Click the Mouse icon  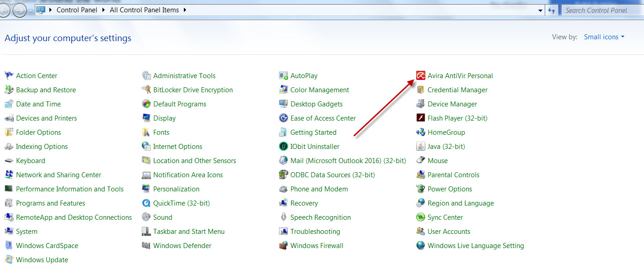point(420,161)
